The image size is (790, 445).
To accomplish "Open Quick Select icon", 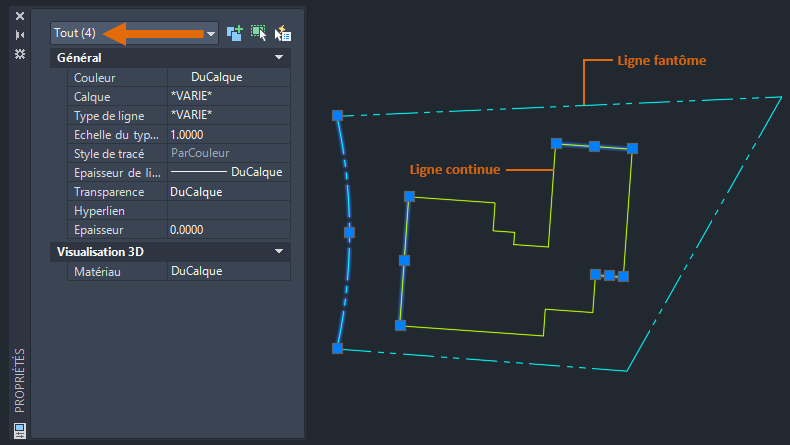I will 283,33.
